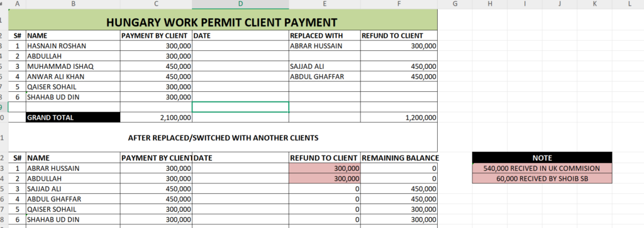Click SAJJAD ALI in the REPLACED WITH column
Image resolution: width=644 pixels, height=228 pixels.
pyautogui.click(x=325, y=66)
